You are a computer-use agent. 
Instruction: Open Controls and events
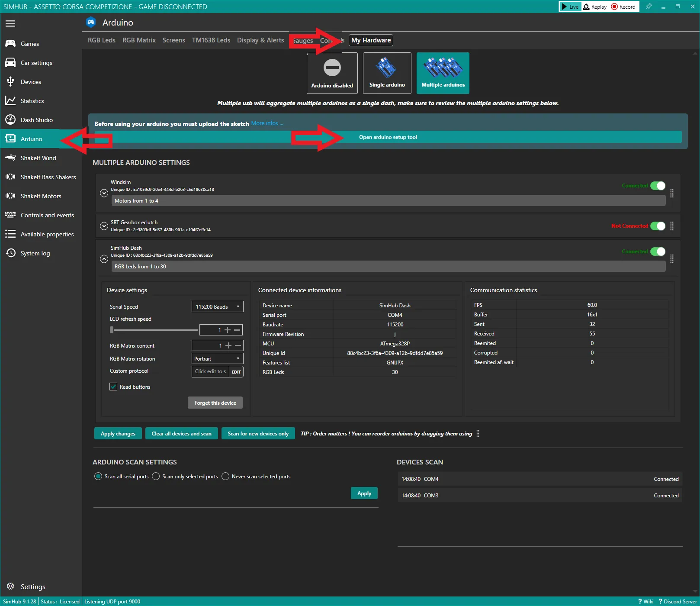coord(47,215)
